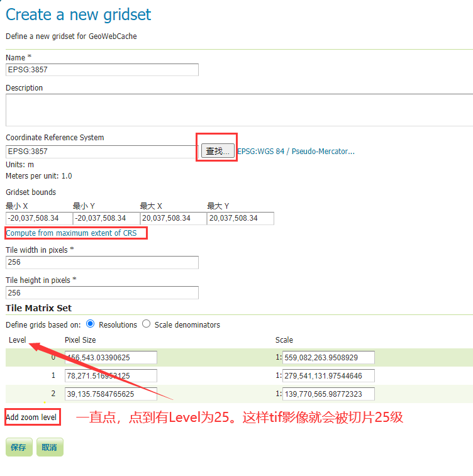
Task: Click the Tile width in pixels field
Action: coord(102,262)
